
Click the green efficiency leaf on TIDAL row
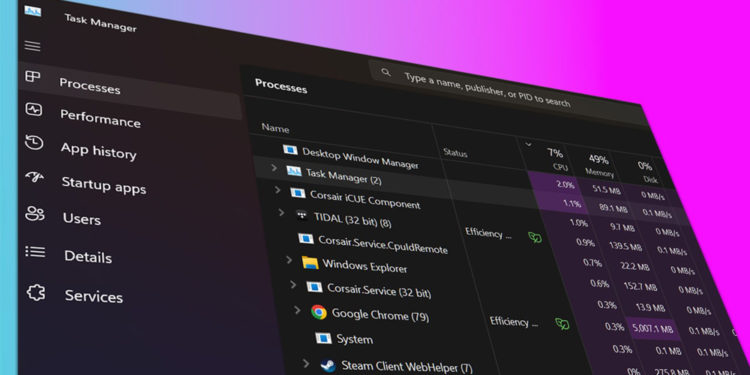(535, 237)
